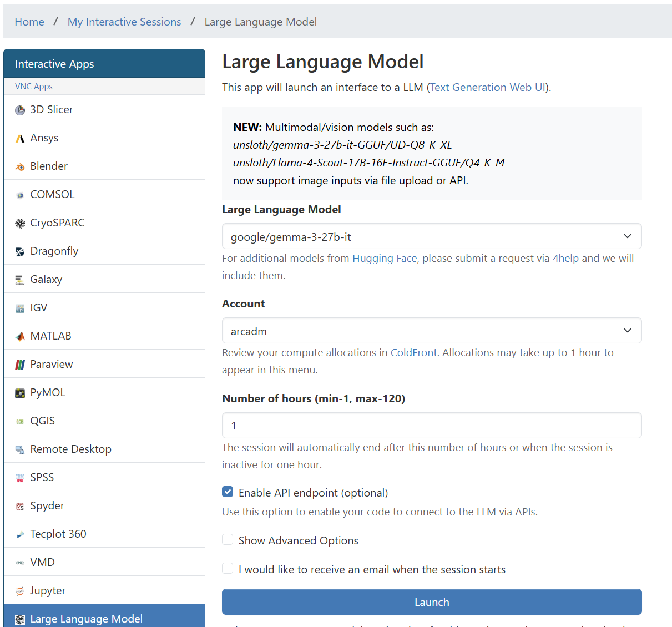This screenshot has height=627, width=672.
Task: Click the Blender logo icon
Action: 20,166
